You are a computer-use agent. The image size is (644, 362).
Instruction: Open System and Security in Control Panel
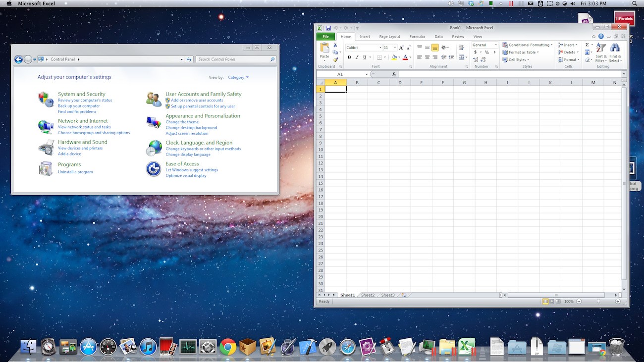click(82, 94)
